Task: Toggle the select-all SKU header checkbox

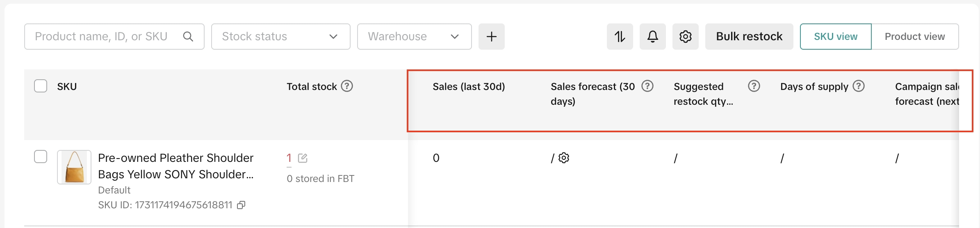Action: tap(41, 86)
